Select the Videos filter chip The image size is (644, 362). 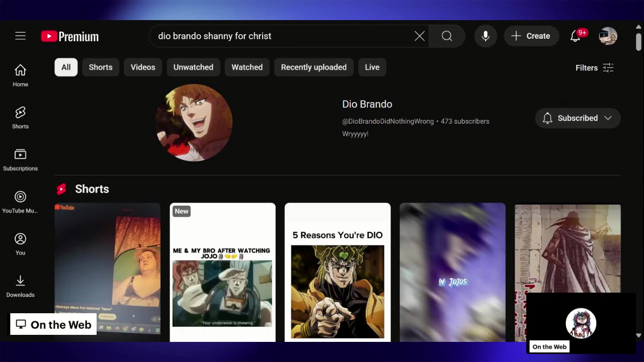click(x=143, y=67)
